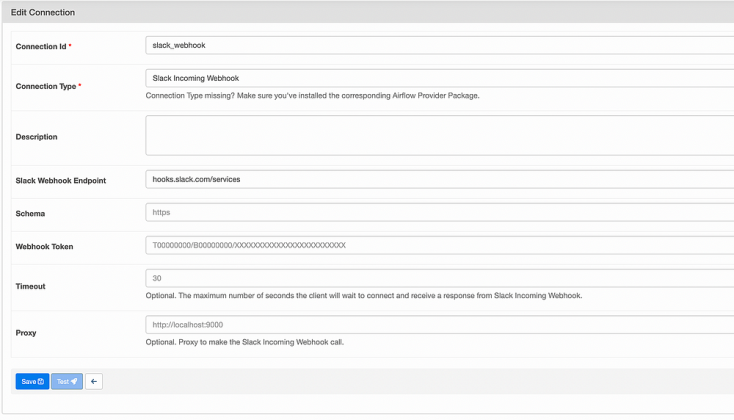
Task: Click the Description label
Action: click(x=37, y=137)
